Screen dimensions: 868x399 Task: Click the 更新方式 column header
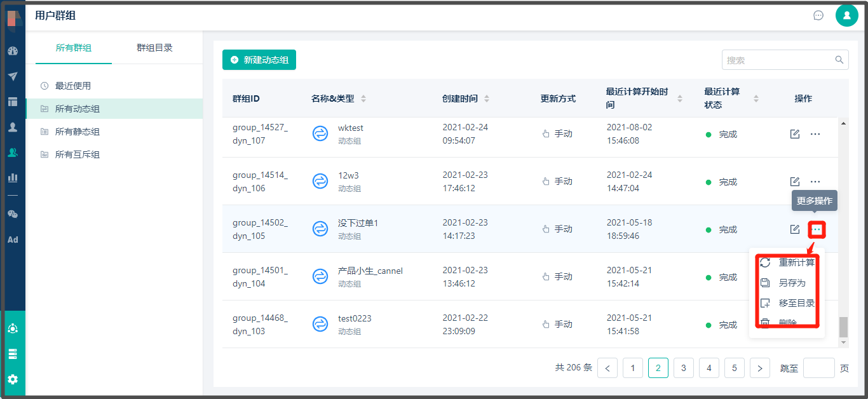pos(558,98)
